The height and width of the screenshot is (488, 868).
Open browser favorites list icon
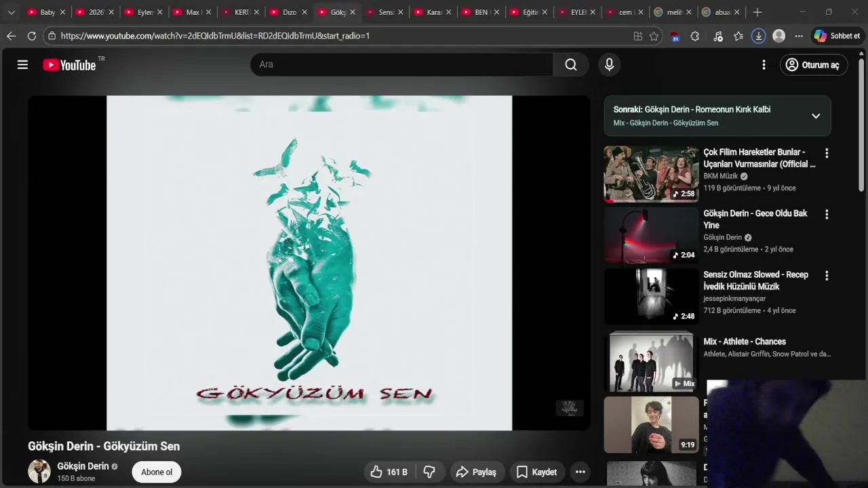point(738,36)
